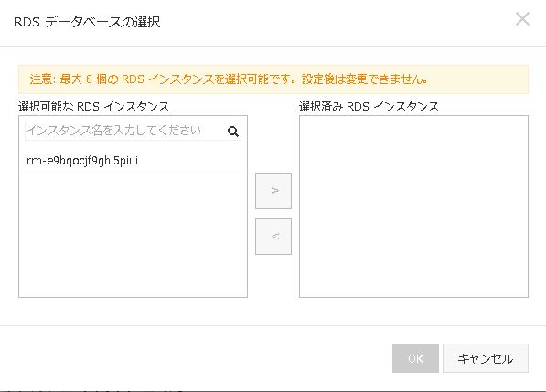Close the RDS database selection dialog
Viewport: 546px width, 392px height.
pos(522,19)
